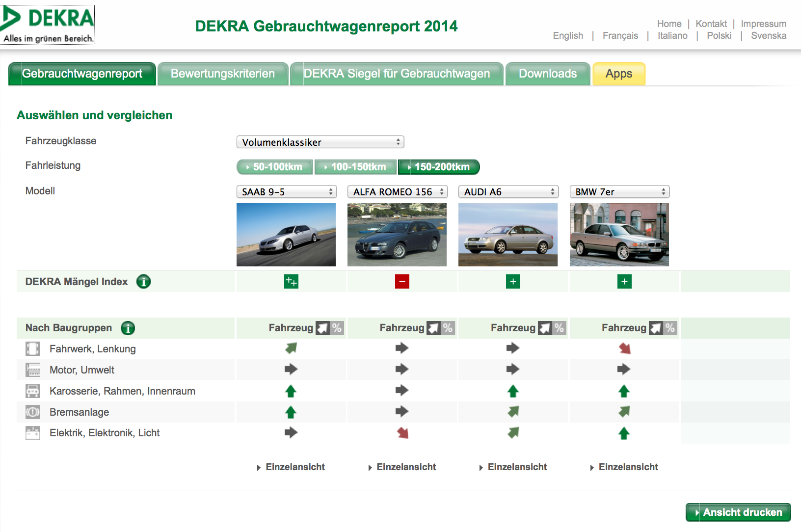The image size is (801, 532).
Task: Click BMW Bremsanlage diagonal green arrow
Action: click(624, 412)
